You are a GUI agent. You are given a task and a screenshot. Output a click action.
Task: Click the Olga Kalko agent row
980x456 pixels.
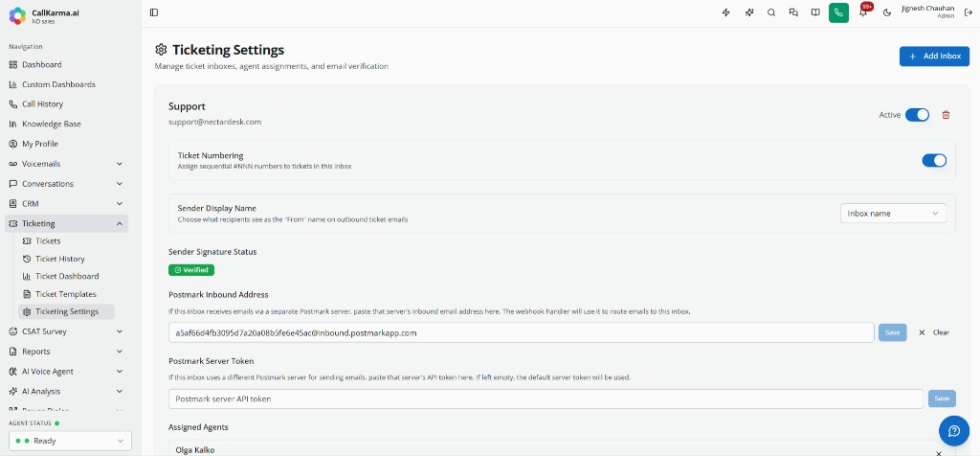(562, 449)
